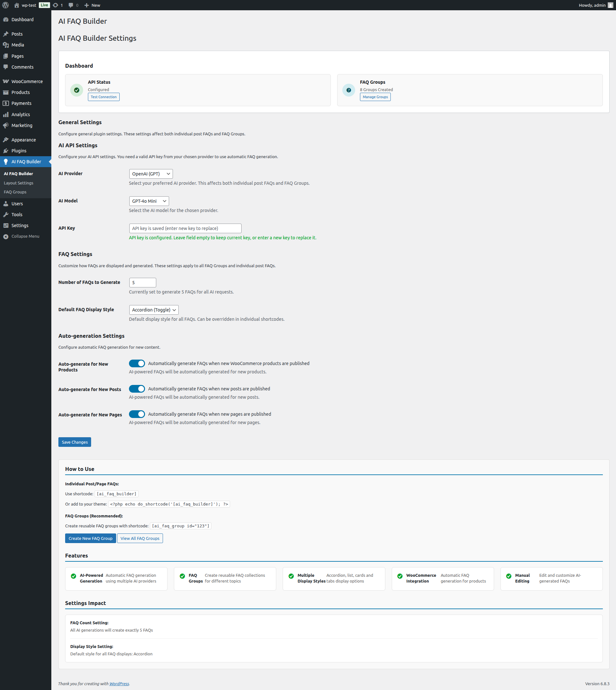Open the comments bubble icon in admin bar
The image size is (616, 690).
coord(71,5)
